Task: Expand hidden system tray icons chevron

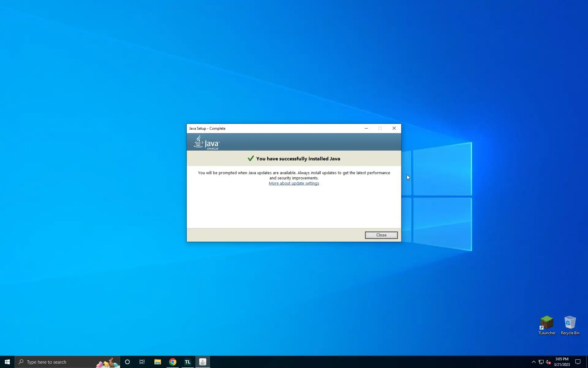Action: tap(533, 362)
